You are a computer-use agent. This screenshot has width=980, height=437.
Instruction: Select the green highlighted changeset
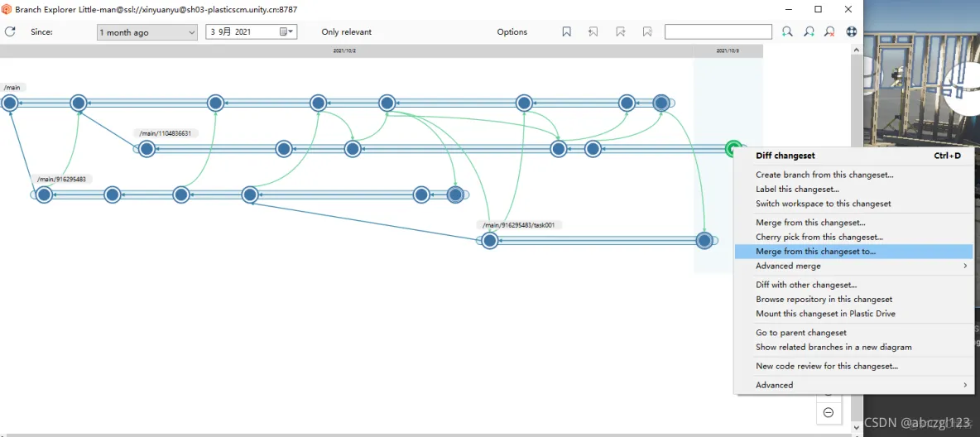pyautogui.click(x=733, y=149)
